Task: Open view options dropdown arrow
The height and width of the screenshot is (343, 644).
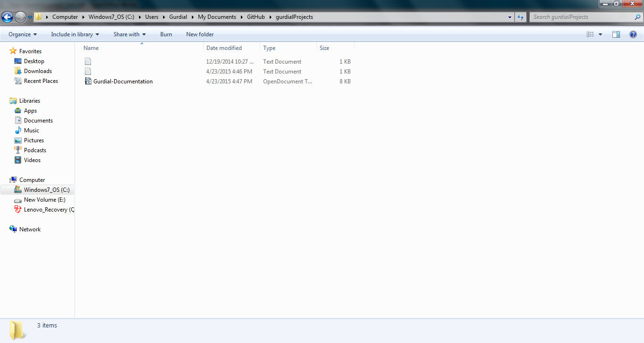Action: 600,34
